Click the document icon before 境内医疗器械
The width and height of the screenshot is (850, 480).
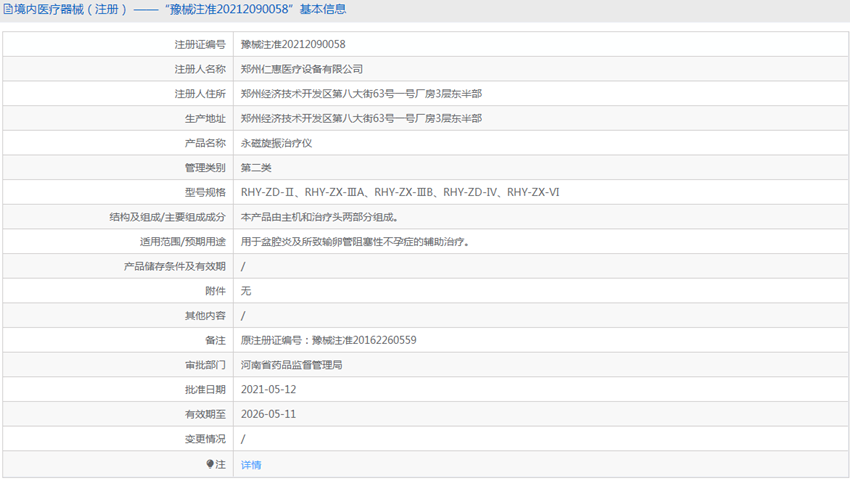[8, 9]
